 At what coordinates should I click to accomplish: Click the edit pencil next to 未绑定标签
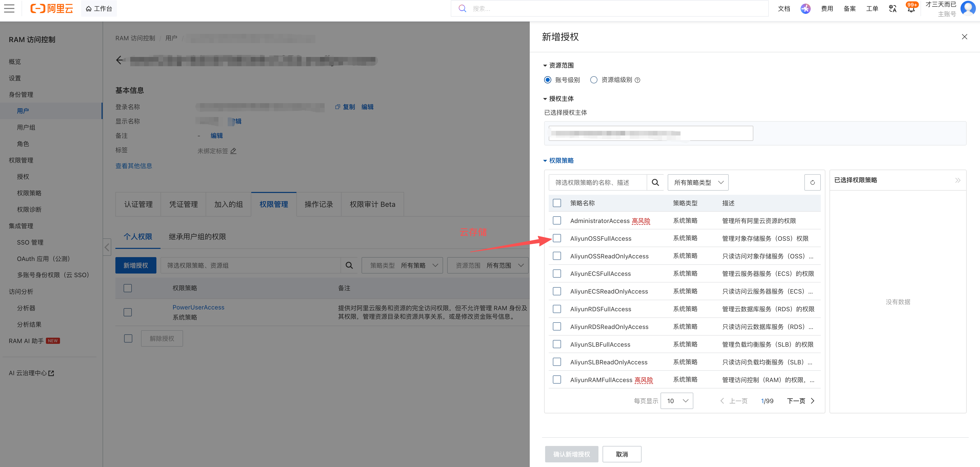(x=233, y=151)
